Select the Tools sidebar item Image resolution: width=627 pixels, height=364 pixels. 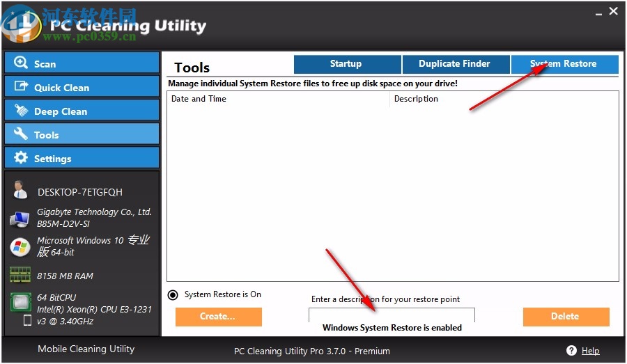pos(82,134)
